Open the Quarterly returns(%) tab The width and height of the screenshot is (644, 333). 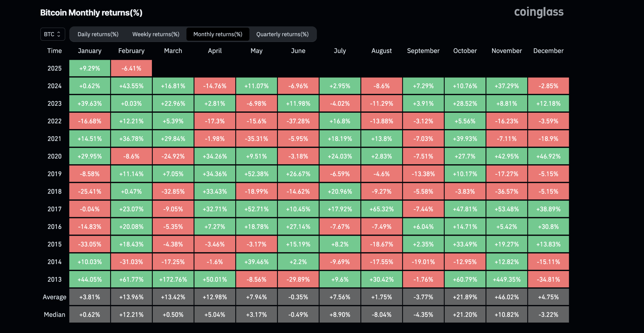[282, 34]
